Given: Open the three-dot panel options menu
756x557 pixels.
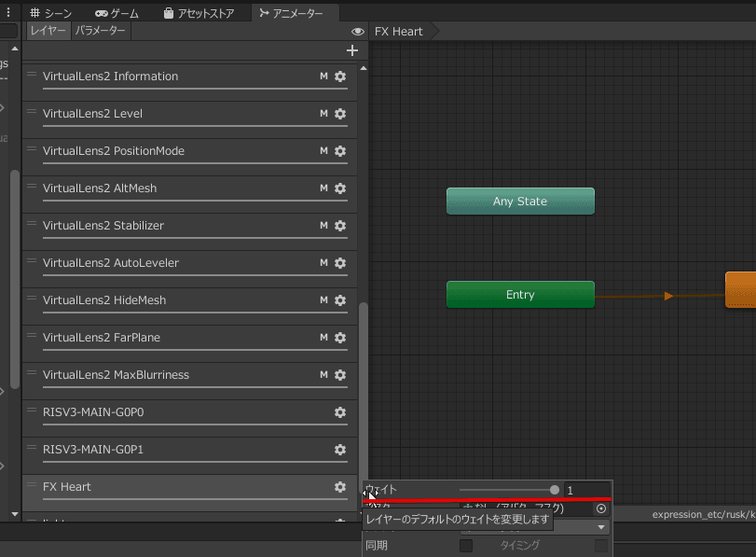Looking at the screenshot, I should (9, 13).
